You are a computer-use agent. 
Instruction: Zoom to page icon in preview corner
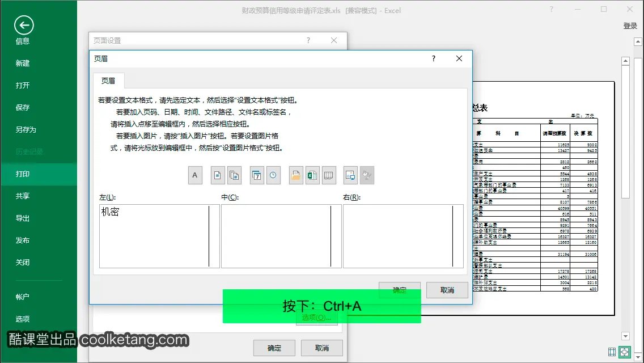(624, 352)
